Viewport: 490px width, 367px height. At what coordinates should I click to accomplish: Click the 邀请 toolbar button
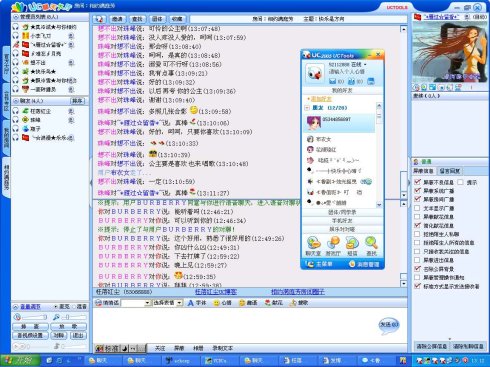[117, 19]
